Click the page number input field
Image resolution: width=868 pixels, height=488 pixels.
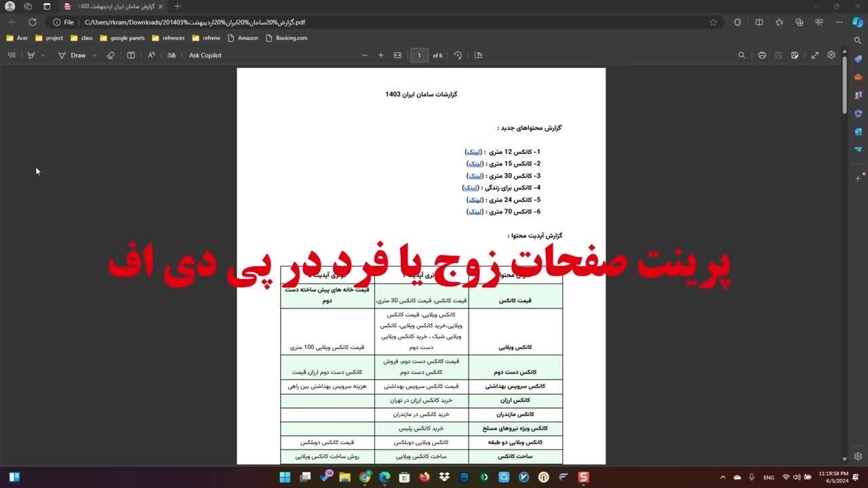coord(419,56)
